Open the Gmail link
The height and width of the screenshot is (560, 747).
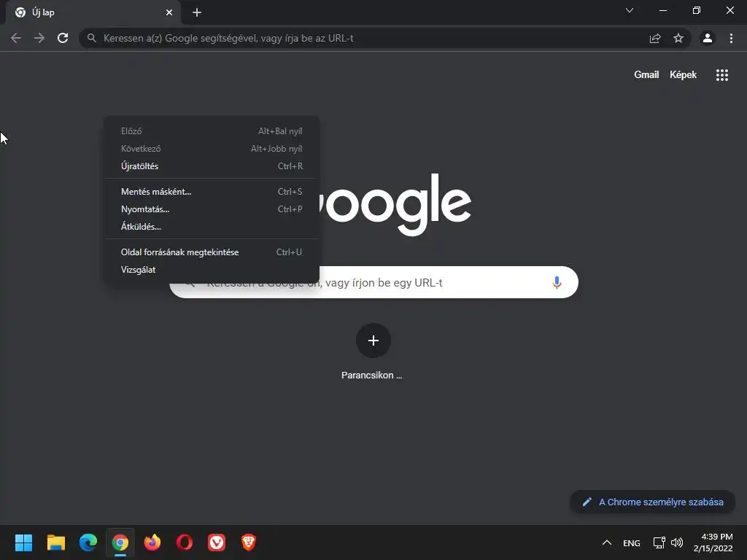click(646, 75)
